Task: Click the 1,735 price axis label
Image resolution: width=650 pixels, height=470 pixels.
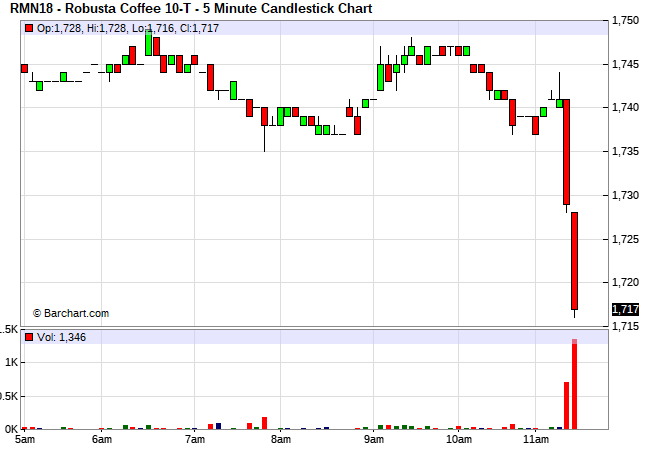Action: [x=625, y=151]
